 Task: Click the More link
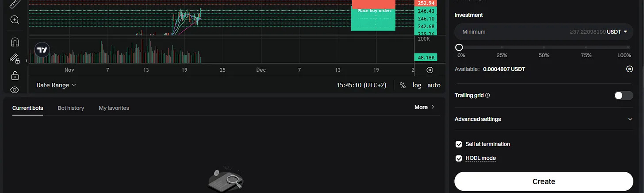coord(424,107)
